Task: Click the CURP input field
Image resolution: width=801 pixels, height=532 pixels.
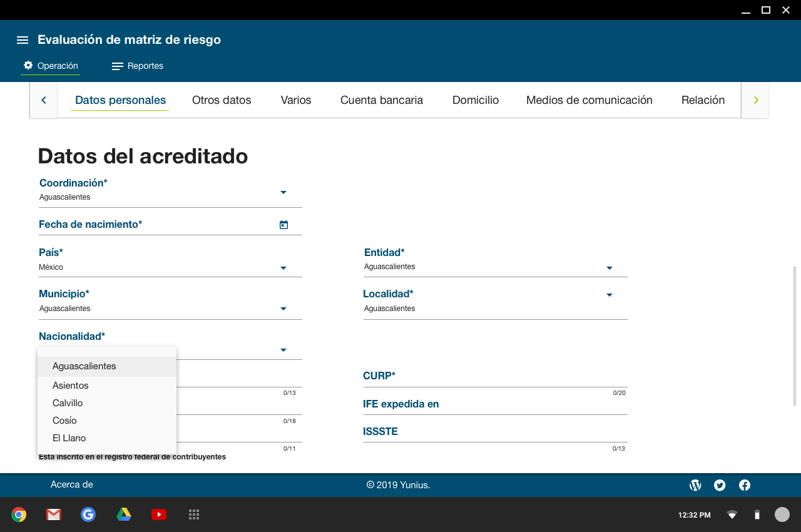Action: point(494,377)
